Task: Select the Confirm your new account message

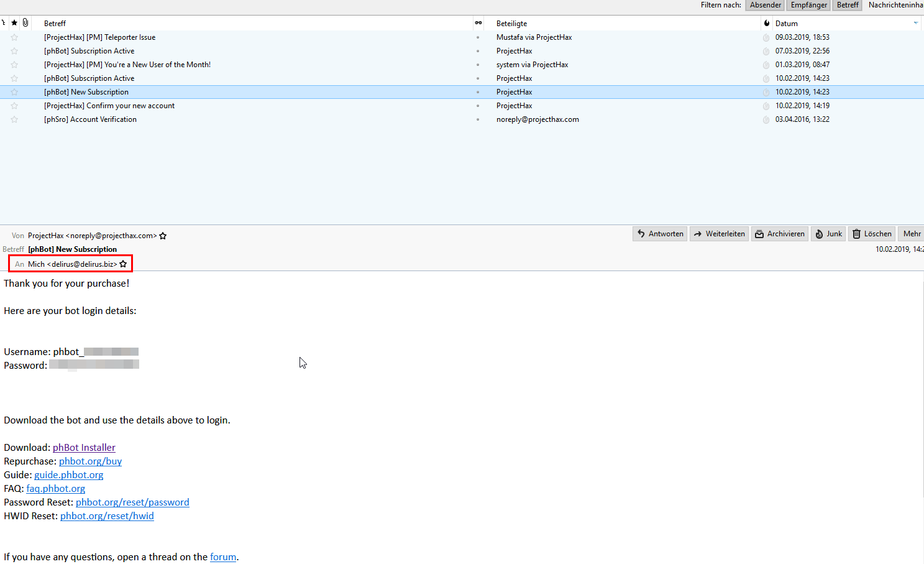Action: (x=109, y=106)
